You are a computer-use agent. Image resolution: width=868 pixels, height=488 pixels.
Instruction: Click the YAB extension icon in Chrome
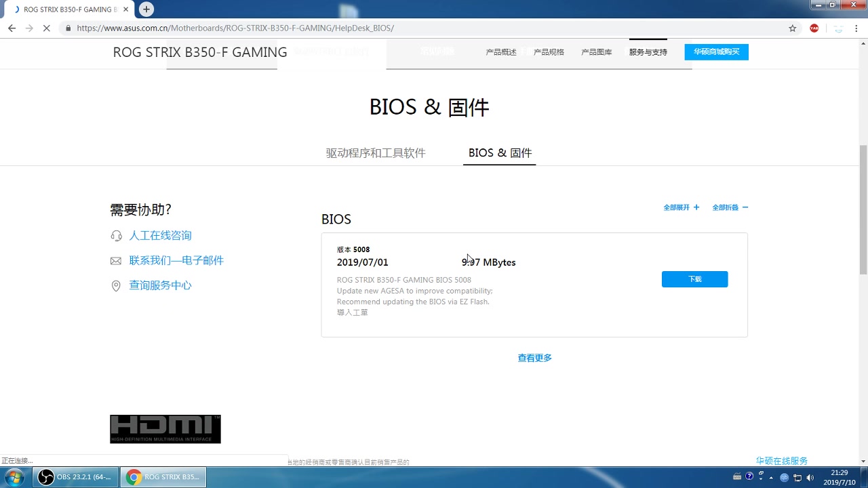(x=813, y=28)
